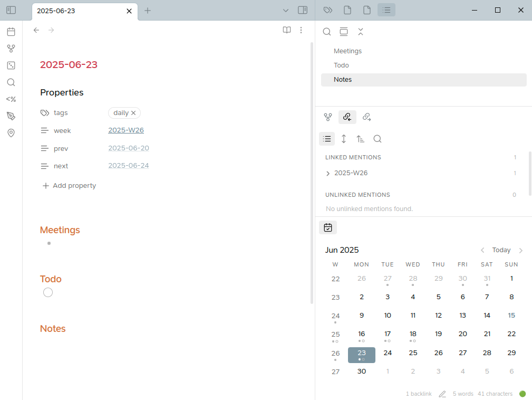Viewport: 532px width, 400px height.
Task: Open local graph tab in sidebar
Action: tap(328, 117)
